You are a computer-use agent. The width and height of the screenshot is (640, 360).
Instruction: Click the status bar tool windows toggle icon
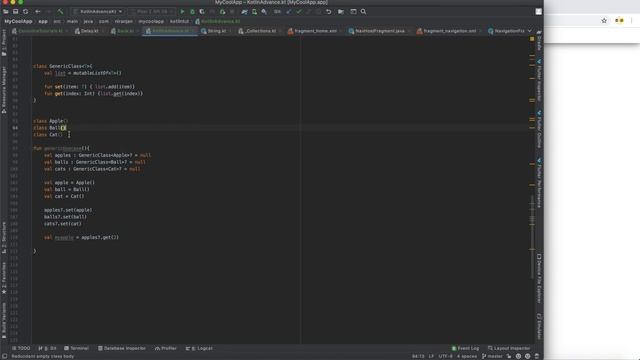pyautogui.click(x=4, y=356)
